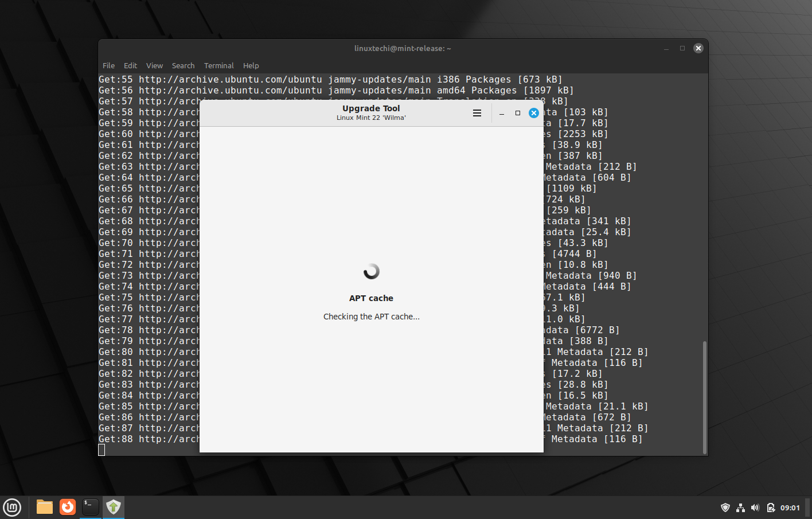This screenshot has width=812, height=519.
Task: Open the network tray icon
Action: [740, 508]
